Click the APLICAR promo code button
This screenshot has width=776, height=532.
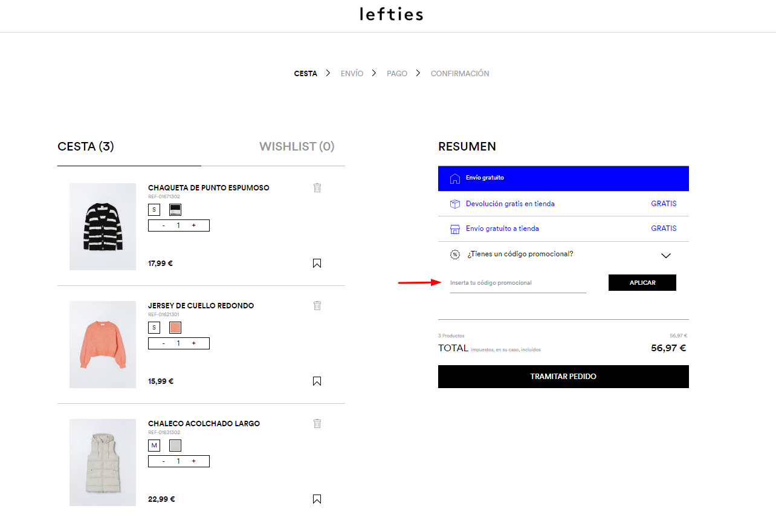[x=642, y=282]
